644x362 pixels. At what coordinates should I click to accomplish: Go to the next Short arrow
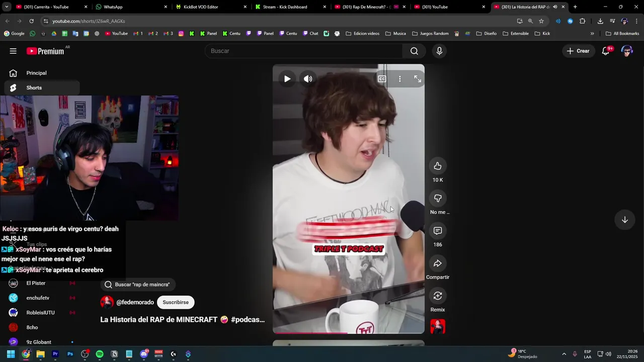pos(625,220)
